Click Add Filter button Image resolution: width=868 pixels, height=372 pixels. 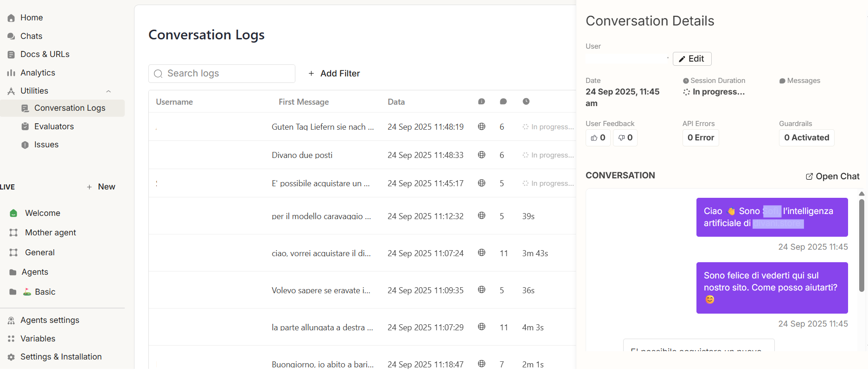334,74
